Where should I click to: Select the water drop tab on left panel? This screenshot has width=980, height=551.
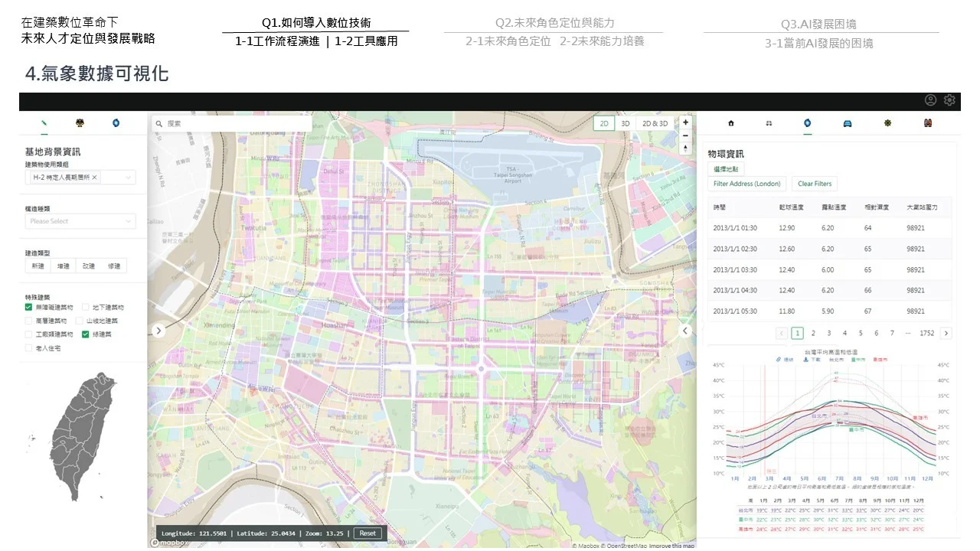tap(116, 122)
